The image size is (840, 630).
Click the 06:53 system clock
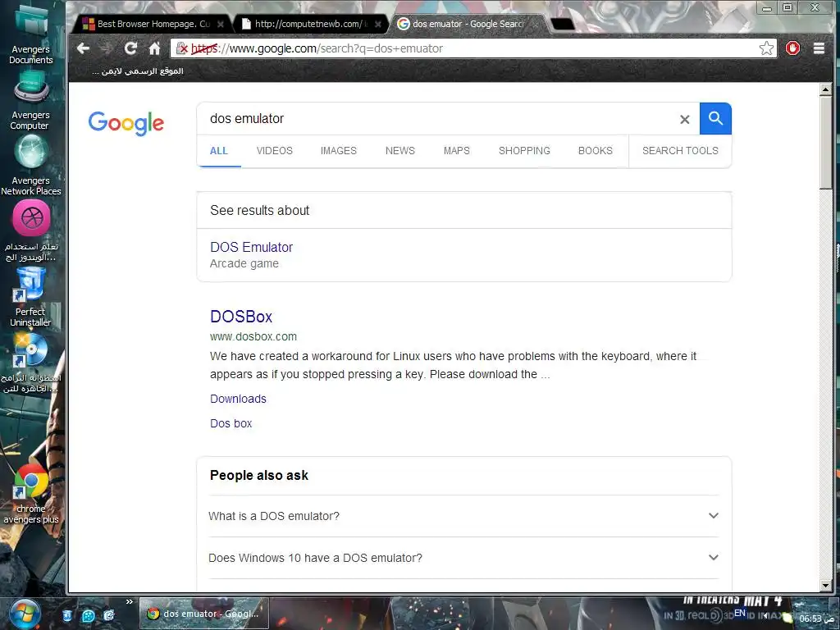818,619
